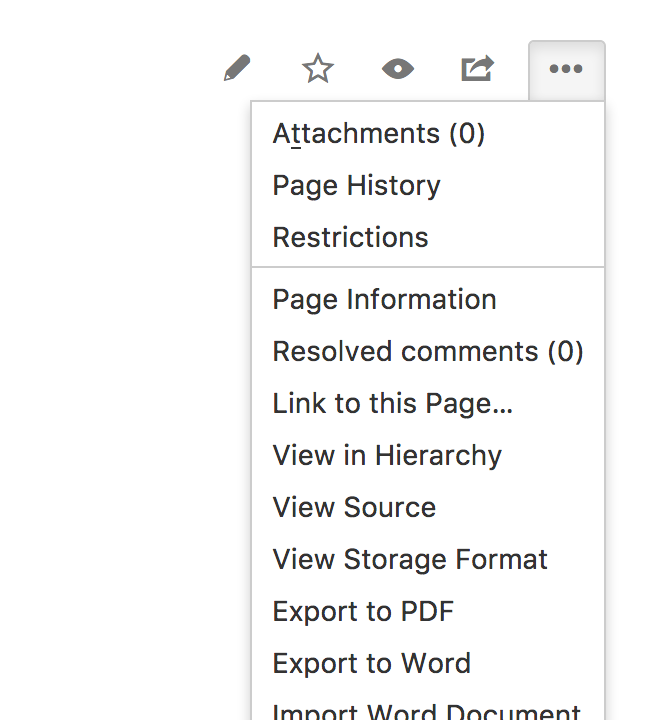The width and height of the screenshot is (662, 720).
Task: Choose Page Information
Action: (x=428, y=299)
